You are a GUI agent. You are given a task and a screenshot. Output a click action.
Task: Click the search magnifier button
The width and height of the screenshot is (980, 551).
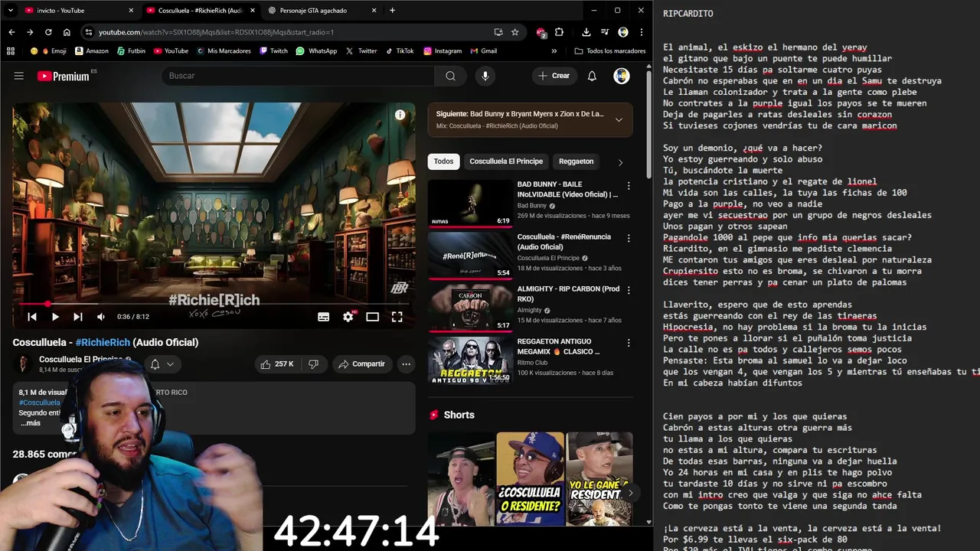coord(450,76)
